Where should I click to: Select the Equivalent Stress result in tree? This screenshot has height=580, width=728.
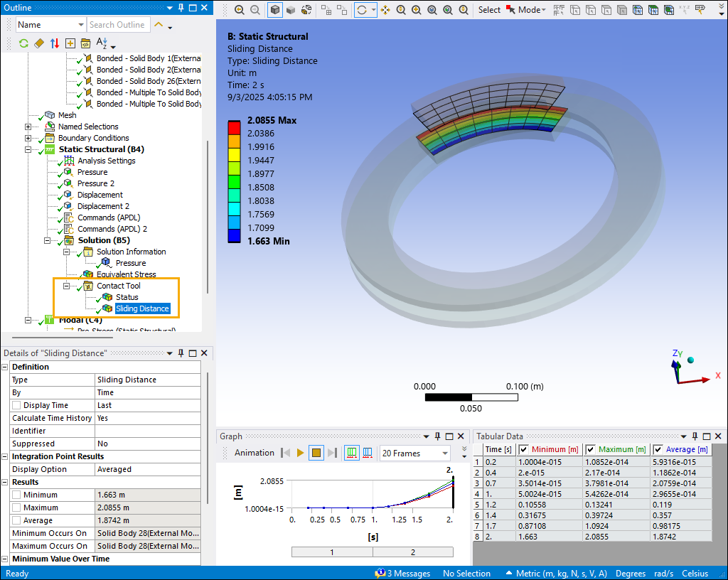[x=126, y=274]
